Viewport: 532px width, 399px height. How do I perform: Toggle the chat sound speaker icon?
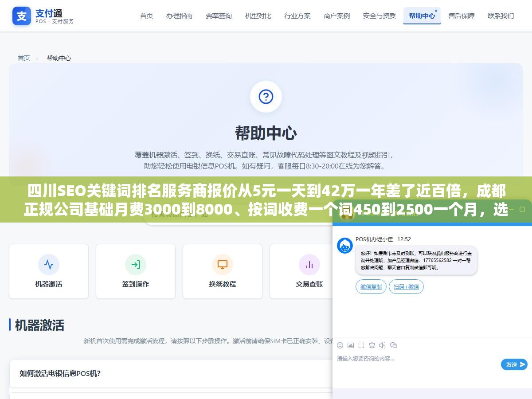383,345
